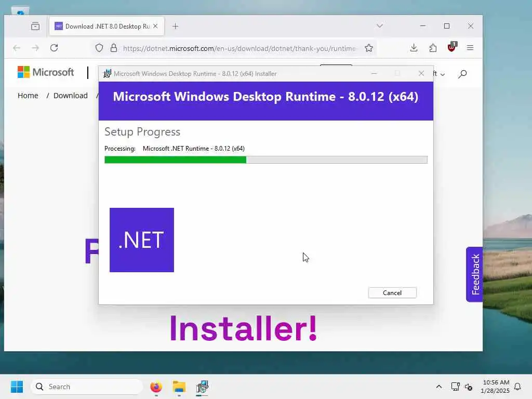Open the tracking protection shield

(x=99, y=48)
